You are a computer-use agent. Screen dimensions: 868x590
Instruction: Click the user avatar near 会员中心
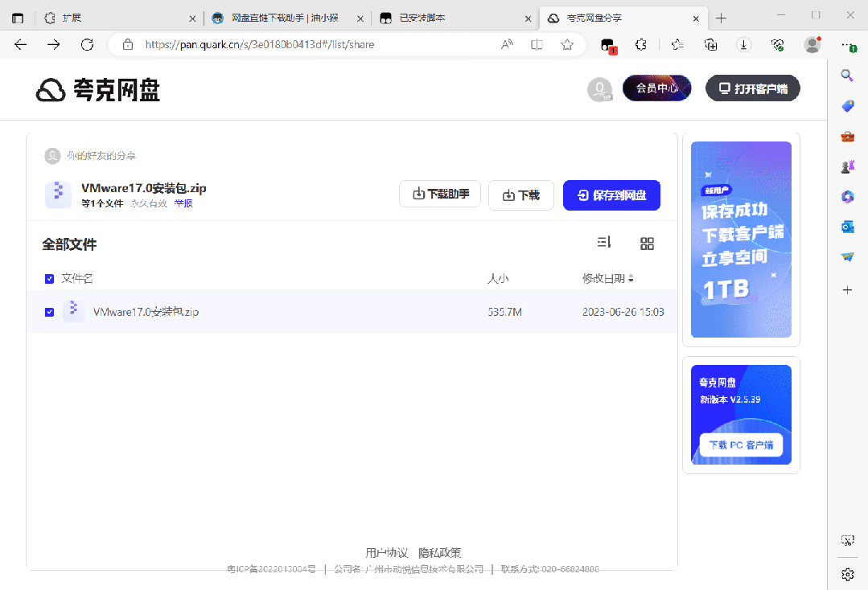tap(600, 90)
